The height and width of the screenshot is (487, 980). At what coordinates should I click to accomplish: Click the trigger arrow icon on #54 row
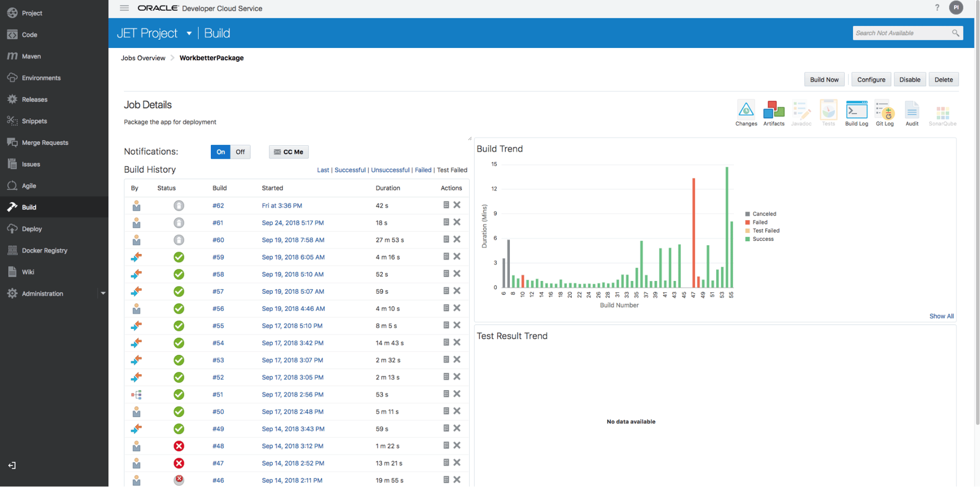click(x=136, y=343)
